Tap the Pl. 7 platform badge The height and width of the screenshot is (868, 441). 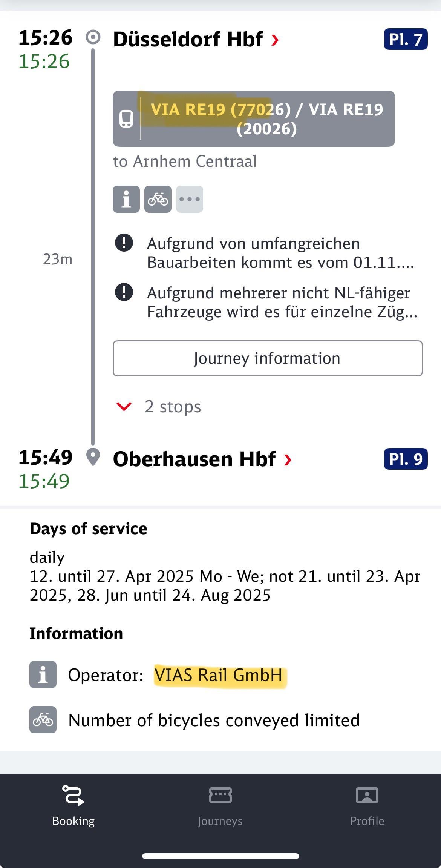click(x=406, y=39)
